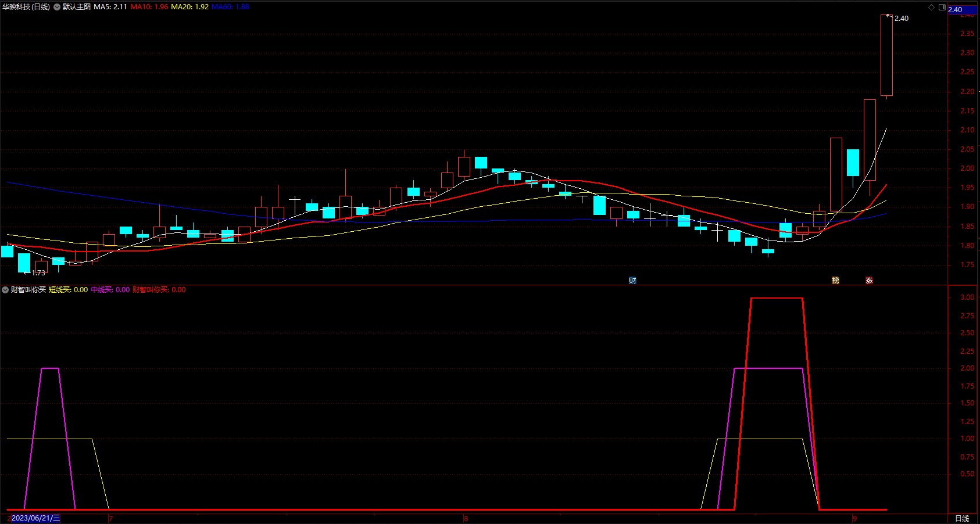Screen dimensions: 980x524
Task: Select the MA60: 1.88 moving average label
Action: pyautogui.click(x=230, y=7)
